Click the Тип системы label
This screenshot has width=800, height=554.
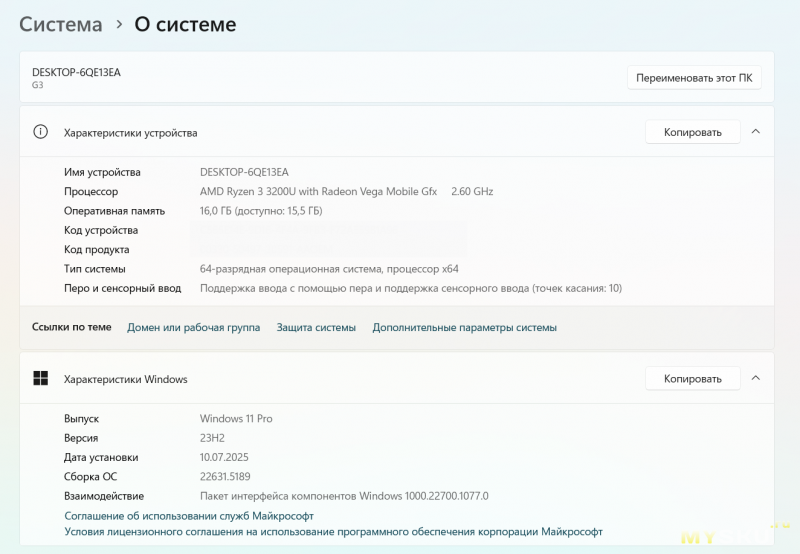coord(94,269)
